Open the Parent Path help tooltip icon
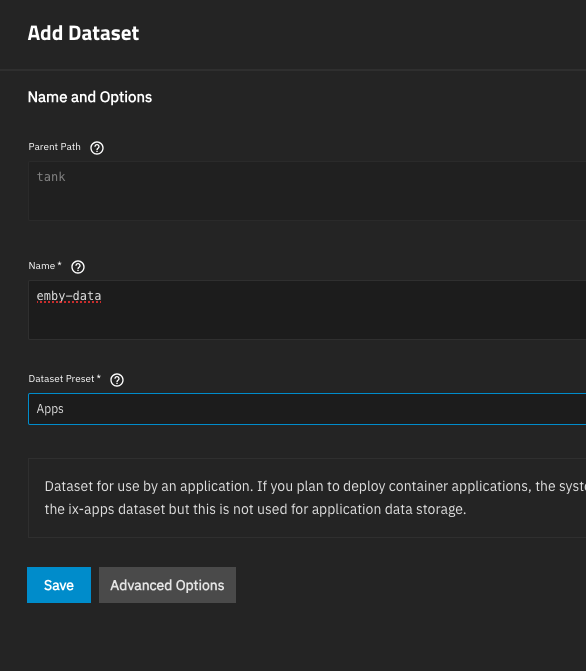Image resolution: width=586 pixels, height=671 pixels. 97,148
